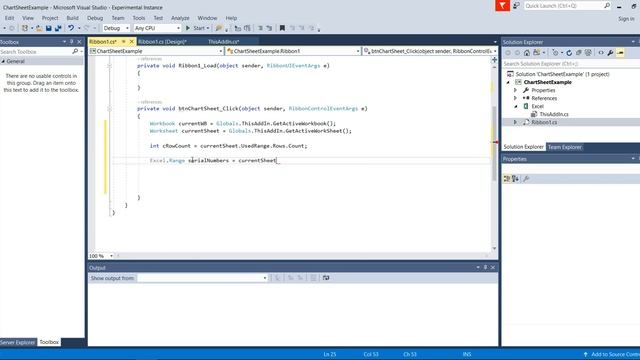Click in the Search Toolbox field
This screenshot has width=640, height=360.
(x=36, y=52)
